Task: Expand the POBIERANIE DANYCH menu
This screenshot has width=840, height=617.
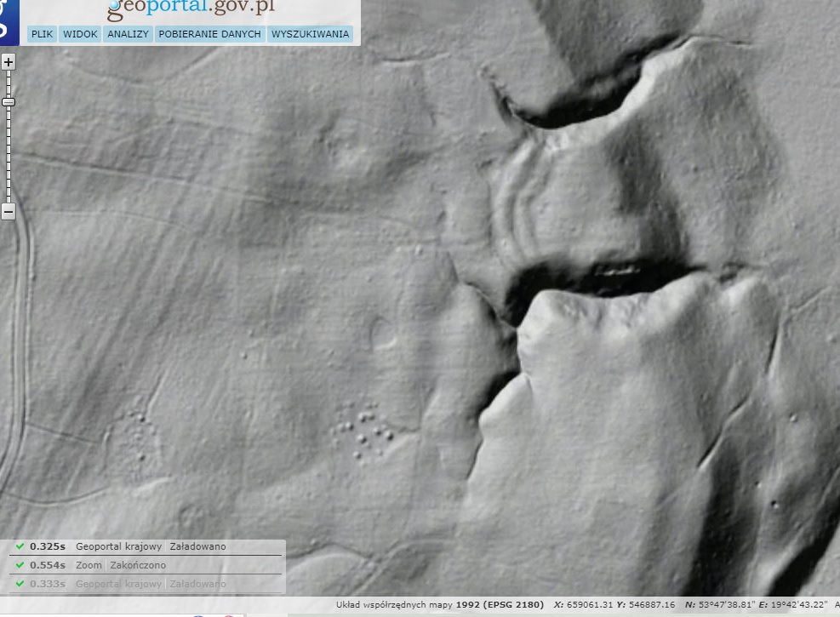Action: click(x=209, y=34)
